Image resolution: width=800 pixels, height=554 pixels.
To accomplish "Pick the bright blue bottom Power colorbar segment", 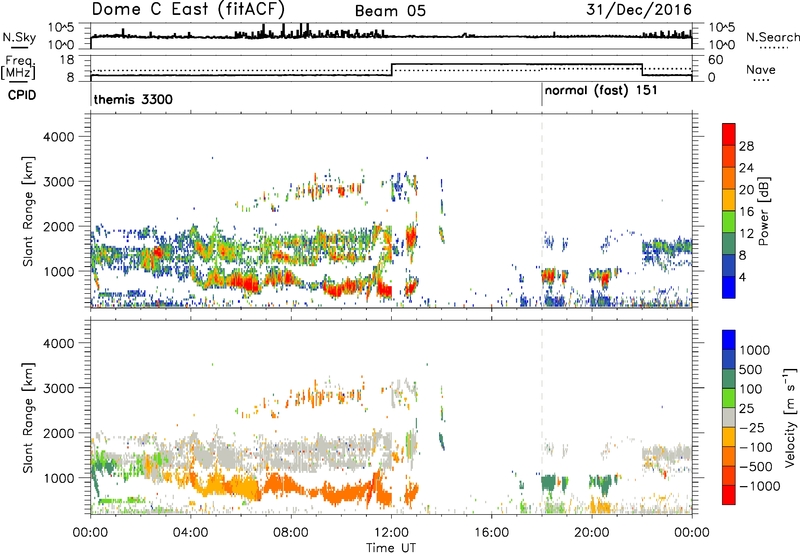I will (x=729, y=287).
